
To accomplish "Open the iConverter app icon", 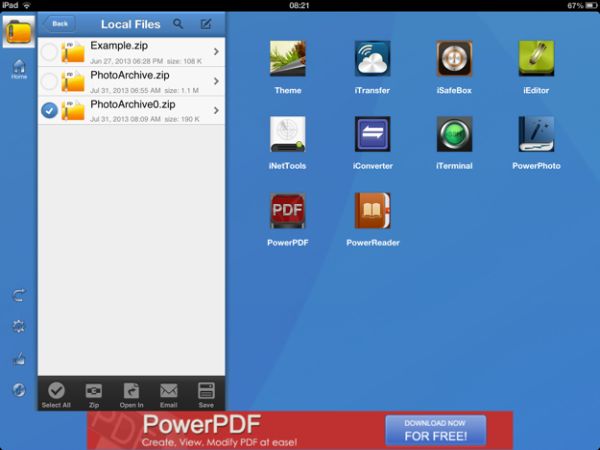I will tap(372, 134).
